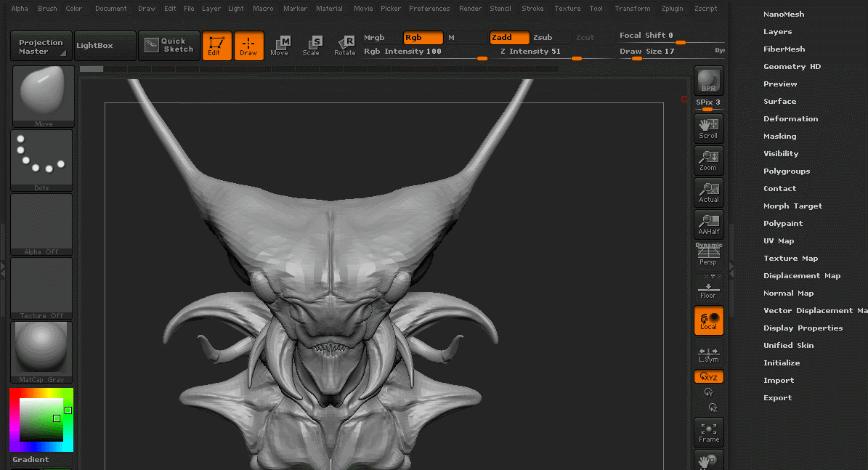
Task: Expand the FiberMesh subpalette
Action: pos(784,49)
